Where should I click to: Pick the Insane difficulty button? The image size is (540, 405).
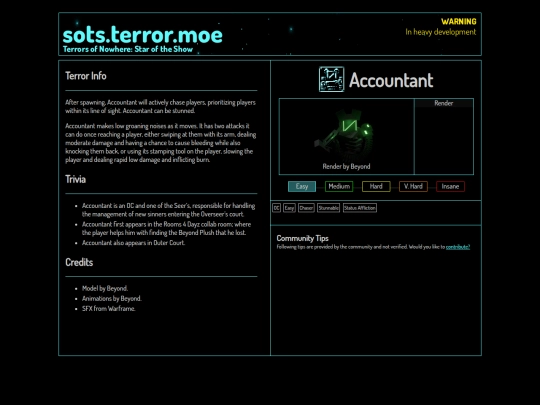click(x=450, y=187)
